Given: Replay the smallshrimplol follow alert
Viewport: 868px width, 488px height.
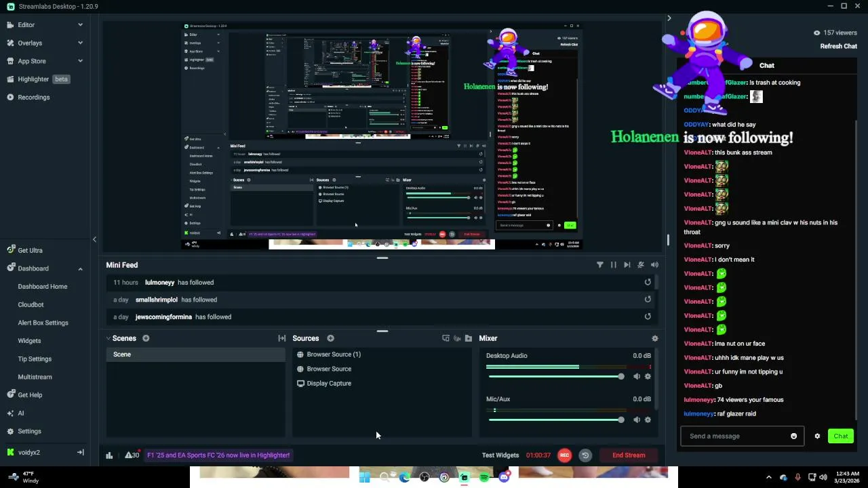Looking at the screenshot, I should (x=648, y=299).
